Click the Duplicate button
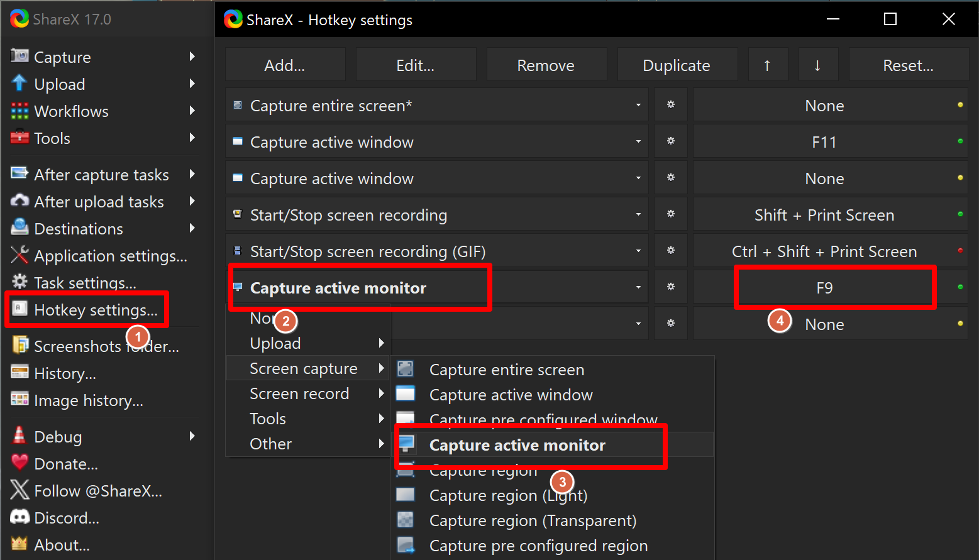Viewport: 979px width, 560px height. [678, 65]
